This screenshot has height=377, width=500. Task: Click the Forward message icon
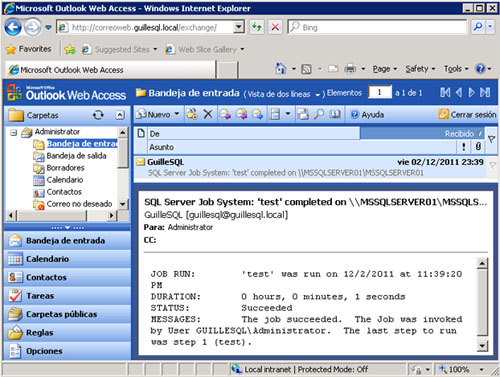click(x=257, y=114)
